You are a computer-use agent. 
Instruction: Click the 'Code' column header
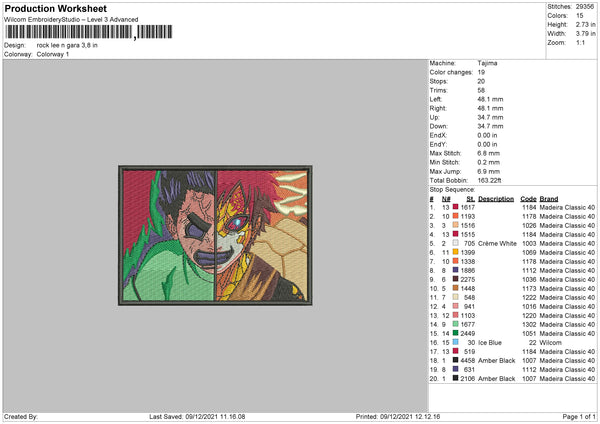[x=528, y=199]
